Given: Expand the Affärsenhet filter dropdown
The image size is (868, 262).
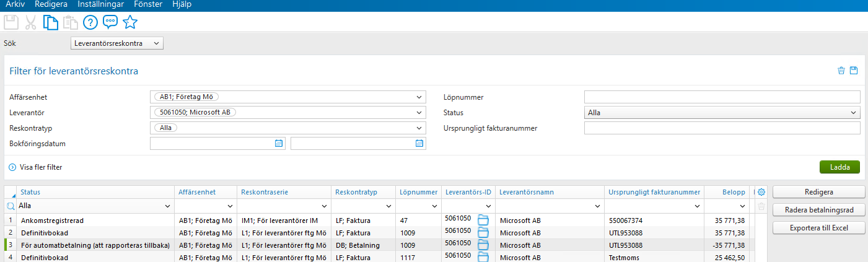Looking at the screenshot, I should pos(419,97).
